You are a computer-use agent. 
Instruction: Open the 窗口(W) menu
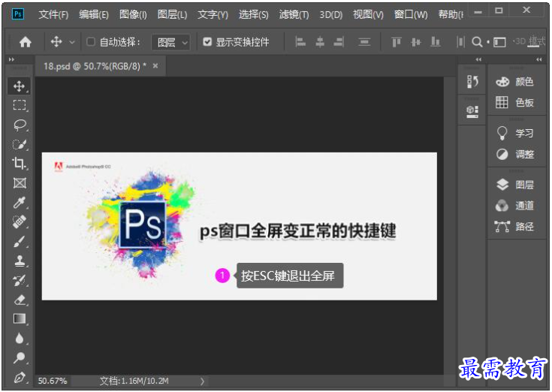point(411,15)
